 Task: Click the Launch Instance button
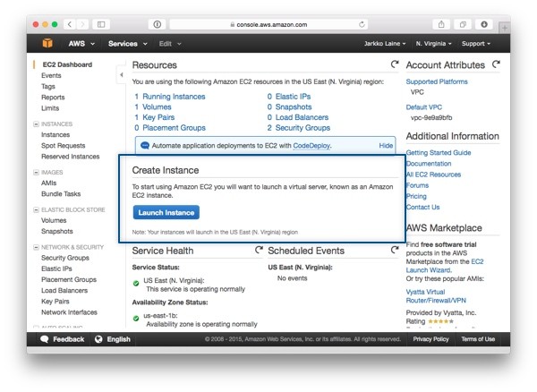pyautogui.click(x=166, y=212)
